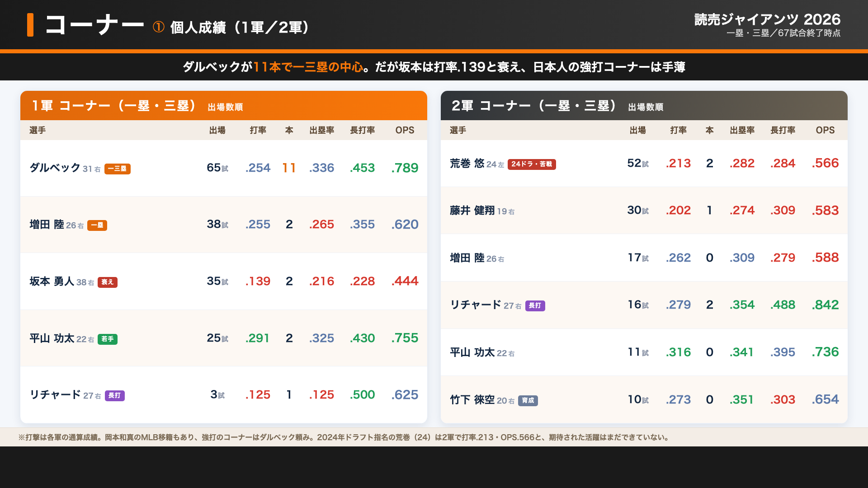Click the headline phrase 11本で一三塁の中心
The height and width of the screenshot is (488, 868).
[308, 67]
